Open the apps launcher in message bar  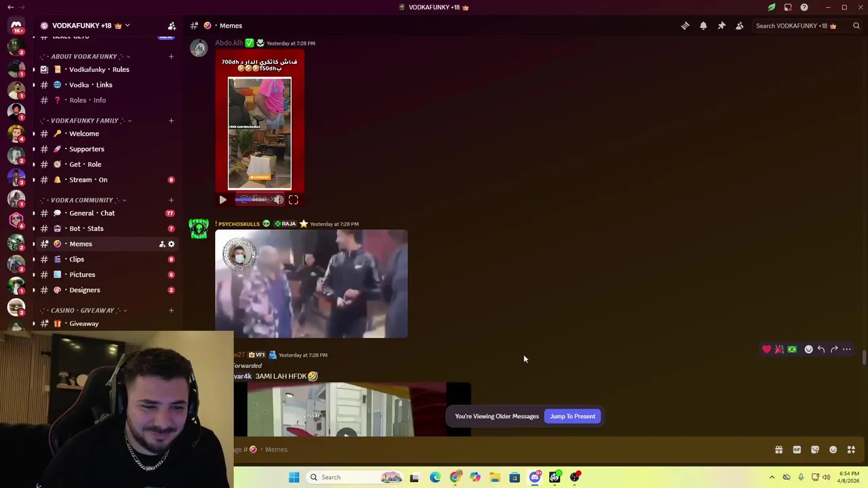[851, 449]
